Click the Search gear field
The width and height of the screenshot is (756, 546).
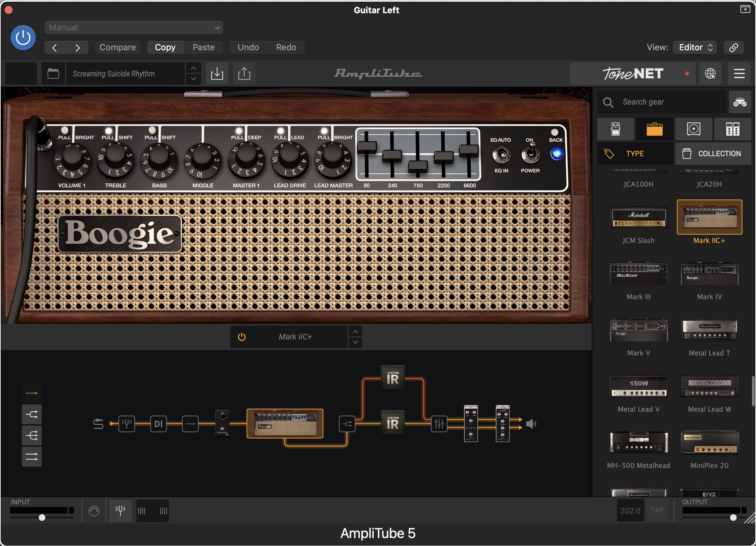[x=661, y=102]
